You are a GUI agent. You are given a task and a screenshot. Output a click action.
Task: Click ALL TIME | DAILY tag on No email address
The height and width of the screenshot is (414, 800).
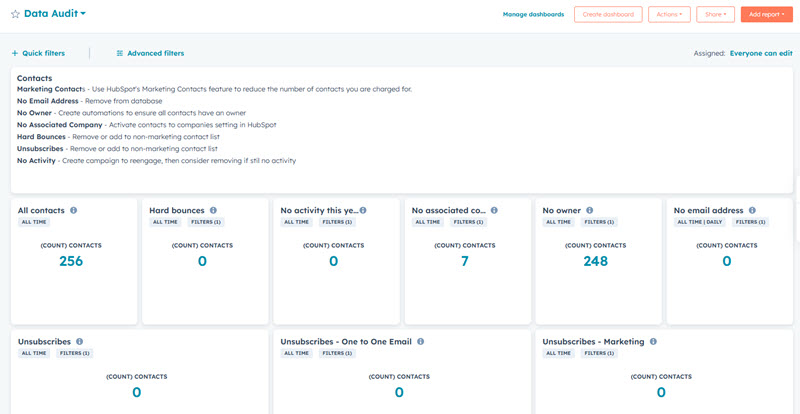click(x=700, y=222)
